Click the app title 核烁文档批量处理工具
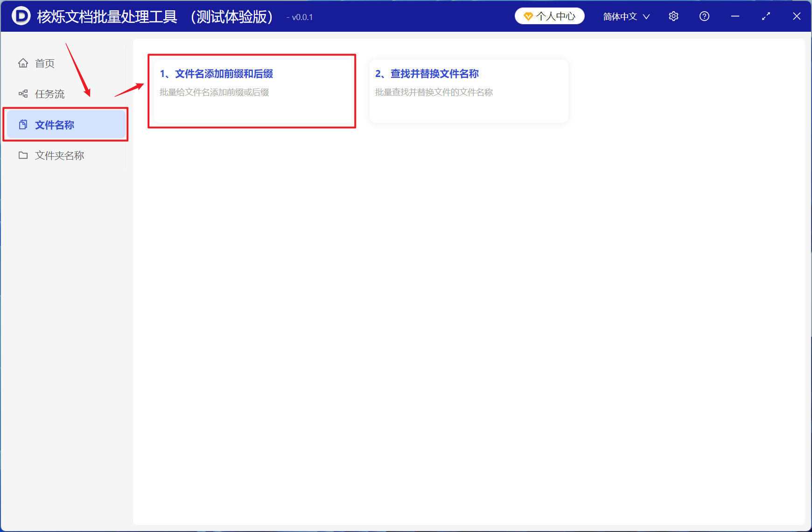This screenshot has width=812, height=532. tap(107, 17)
